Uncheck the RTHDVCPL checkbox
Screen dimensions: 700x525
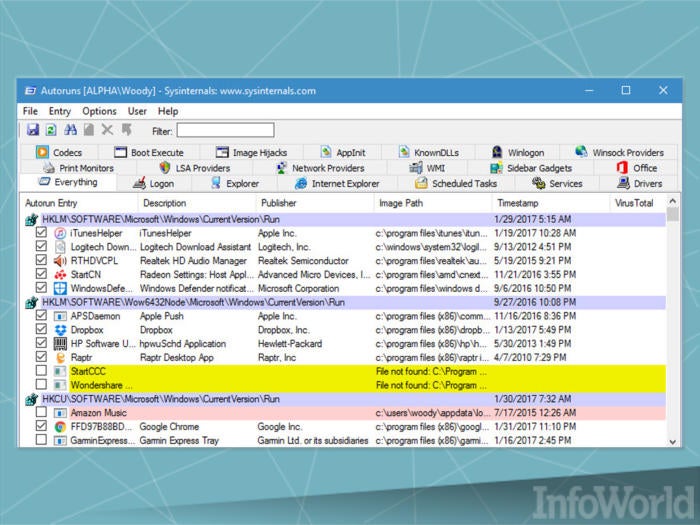click(x=41, y=260)
